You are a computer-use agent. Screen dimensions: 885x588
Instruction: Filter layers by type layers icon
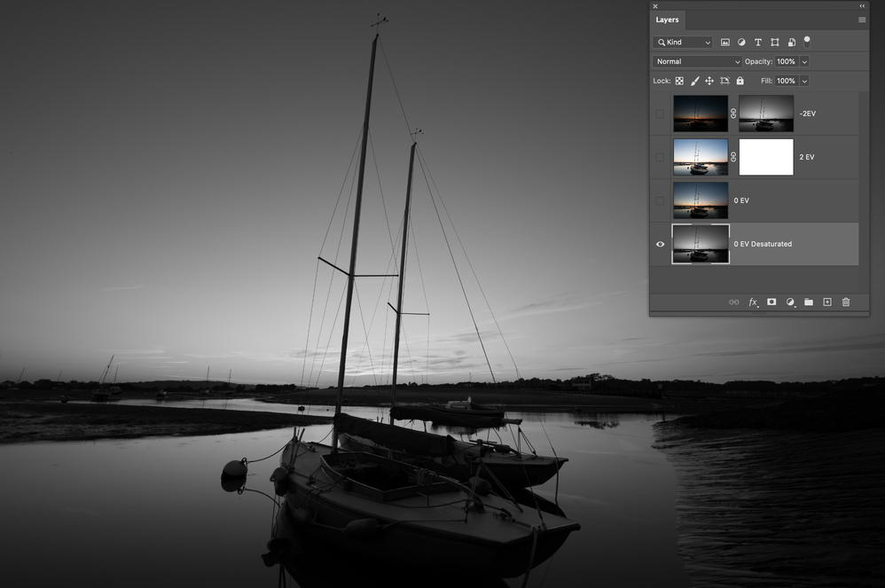pos(758,43)
